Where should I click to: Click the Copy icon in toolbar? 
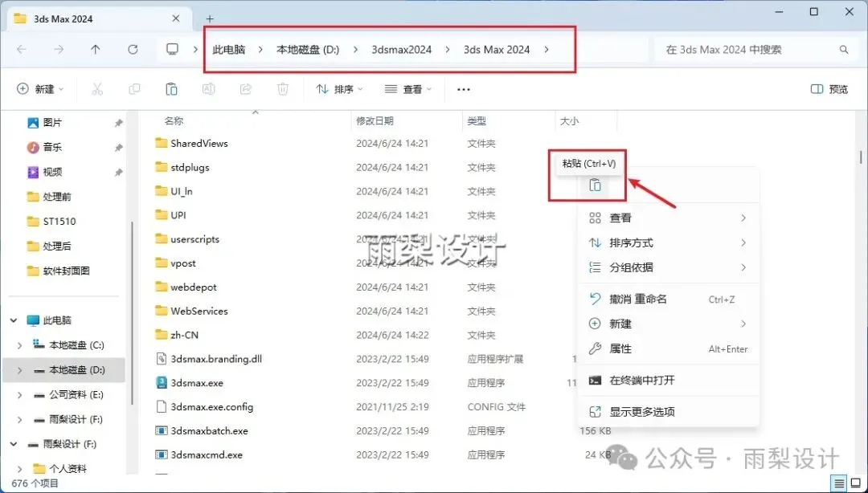pos(134,89)
